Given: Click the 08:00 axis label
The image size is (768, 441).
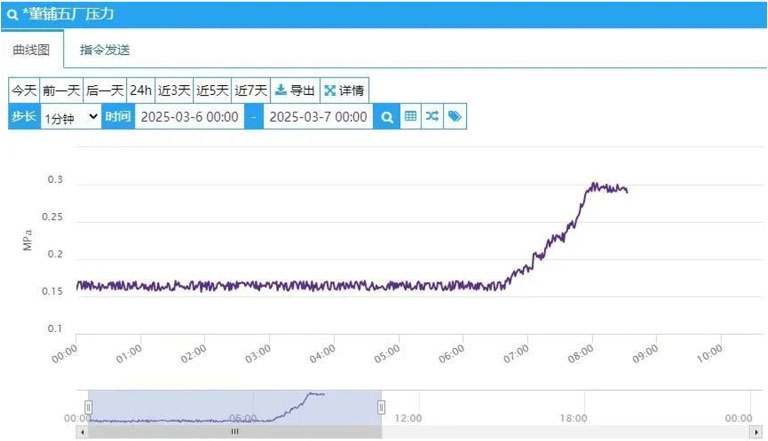Looking at the screenshot, I should [580, 353].
